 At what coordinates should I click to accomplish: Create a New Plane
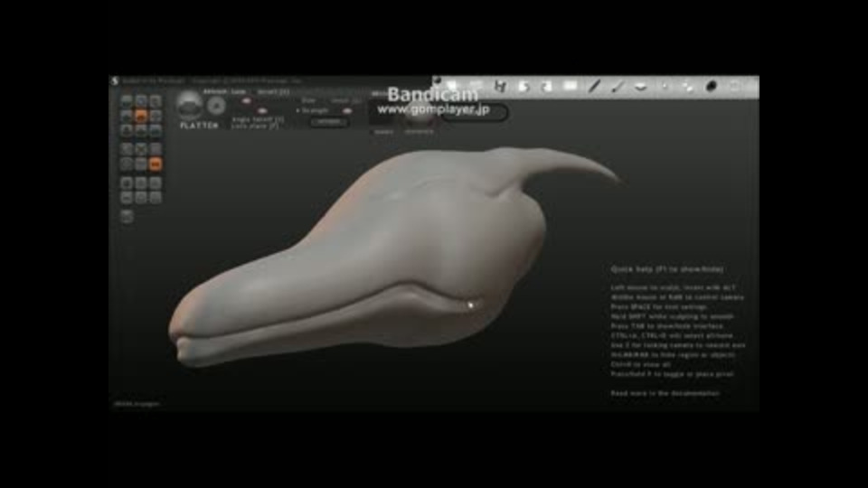[x=141, y=183]
